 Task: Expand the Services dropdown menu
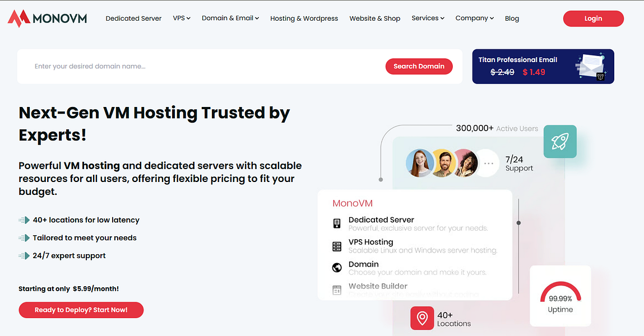pos(428,18)
